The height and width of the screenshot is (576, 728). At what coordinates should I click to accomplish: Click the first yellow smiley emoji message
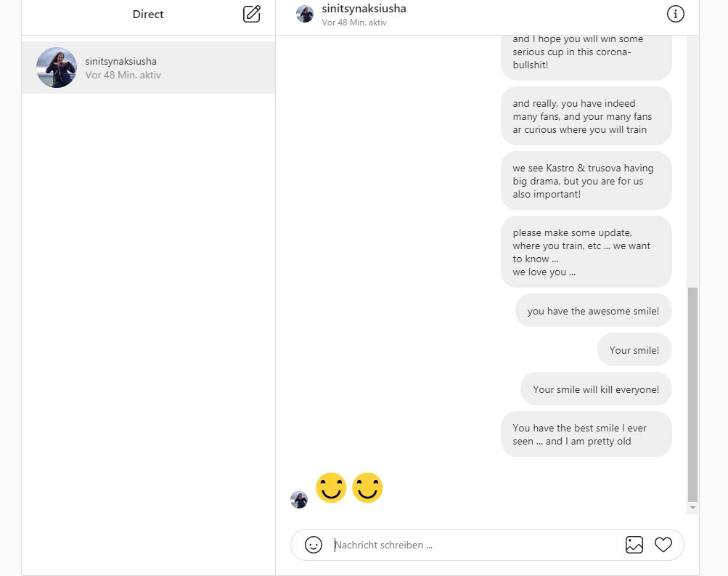(331, 488)
